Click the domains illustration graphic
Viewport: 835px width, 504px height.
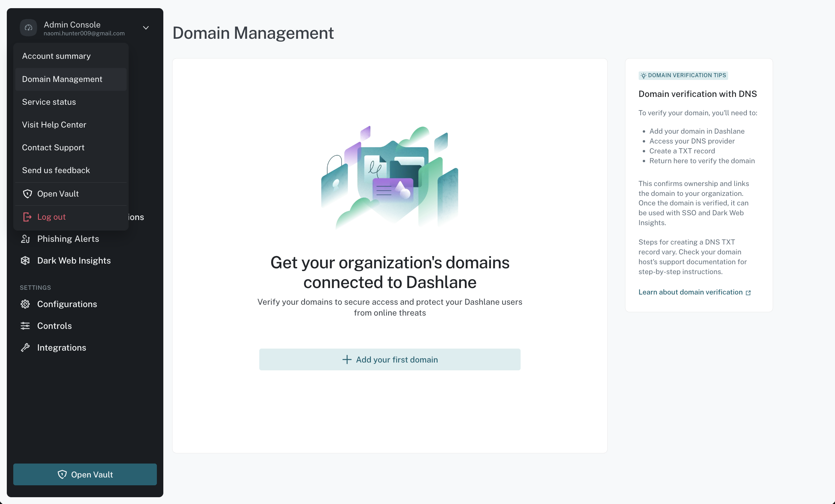(x=390, y=178)
